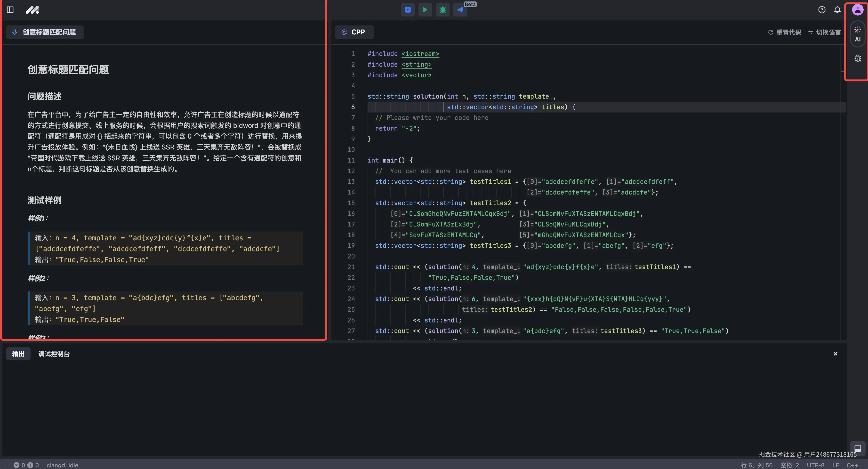Click 重置代码 to reset code

pos(784,32)
